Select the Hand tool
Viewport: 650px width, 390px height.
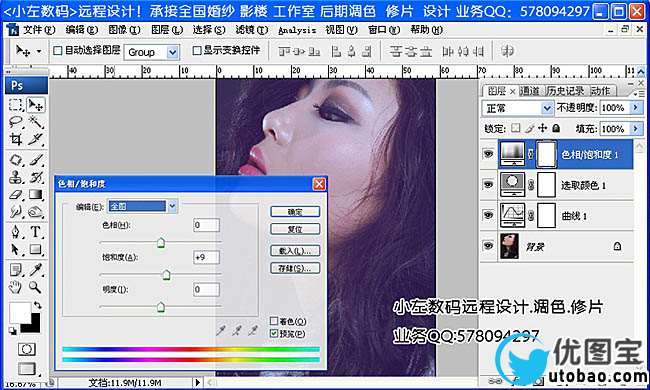(15, 287)
